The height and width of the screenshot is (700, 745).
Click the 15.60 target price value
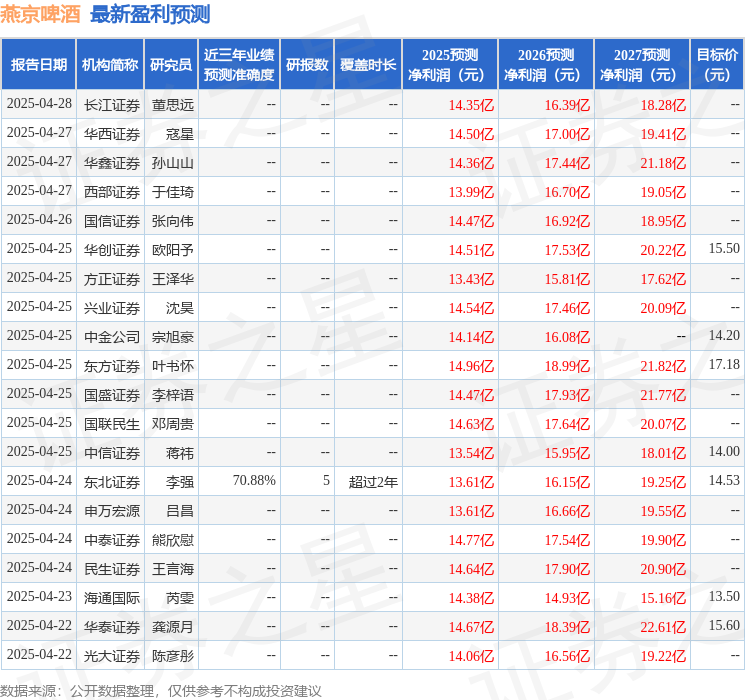(x=724, y=625)
